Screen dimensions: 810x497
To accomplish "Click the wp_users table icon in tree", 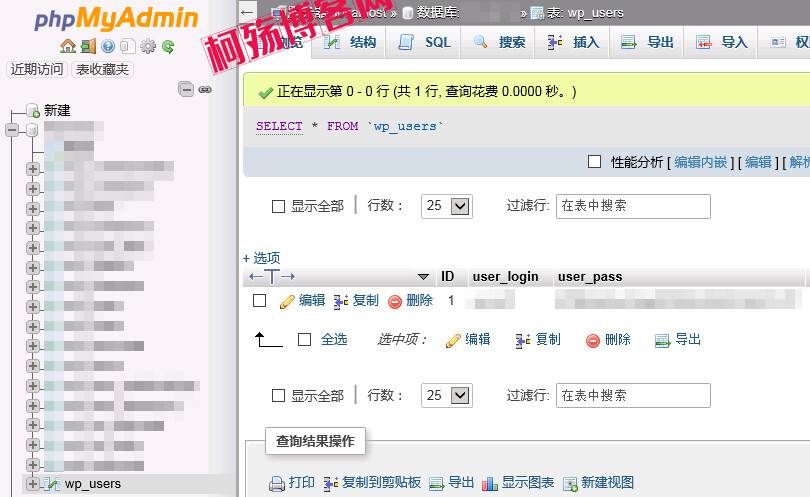I will (x=52, y=484).
